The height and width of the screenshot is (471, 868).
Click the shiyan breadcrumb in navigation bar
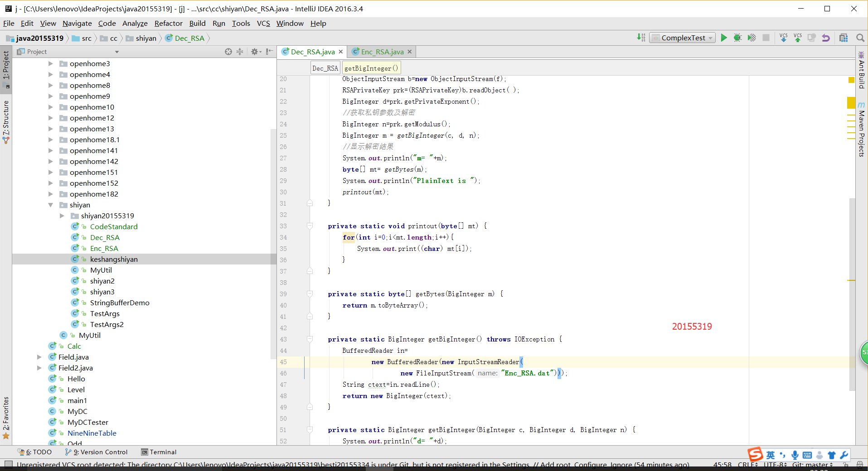(x=141, y=38)
